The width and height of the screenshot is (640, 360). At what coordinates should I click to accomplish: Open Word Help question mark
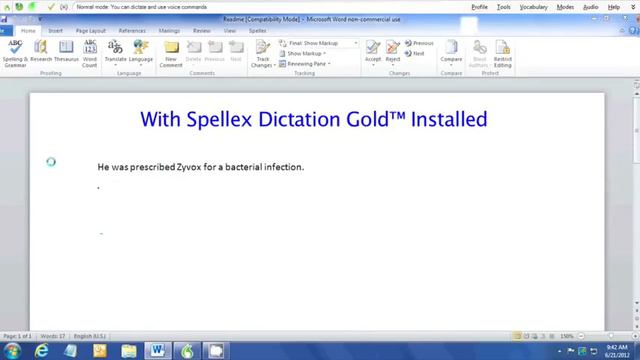[x=633, y=31]
